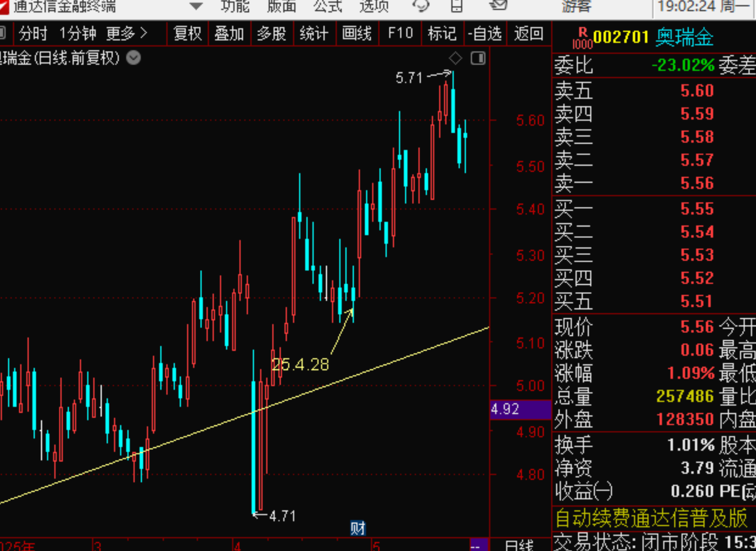Click the highlighted 4.92 price tag on axis
The width and height of the screenshot is (756, 551).
click(520, 409)
